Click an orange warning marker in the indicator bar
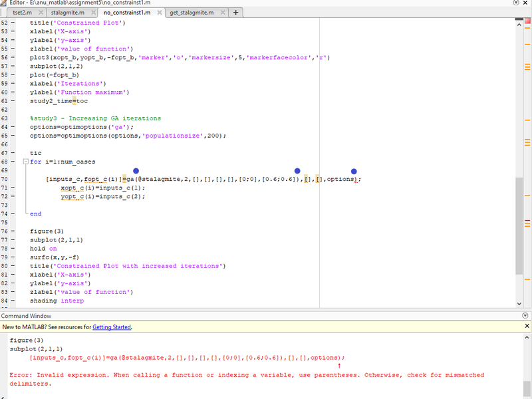 (527, 28)
